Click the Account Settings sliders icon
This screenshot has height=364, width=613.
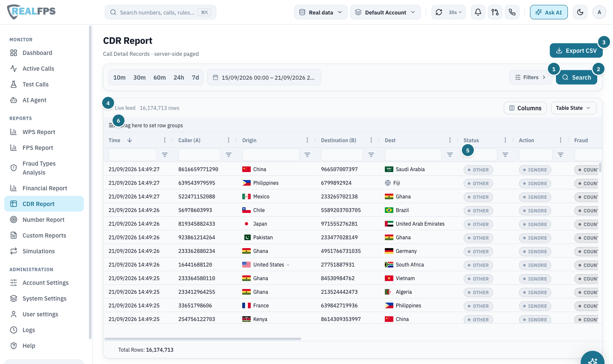14,283
